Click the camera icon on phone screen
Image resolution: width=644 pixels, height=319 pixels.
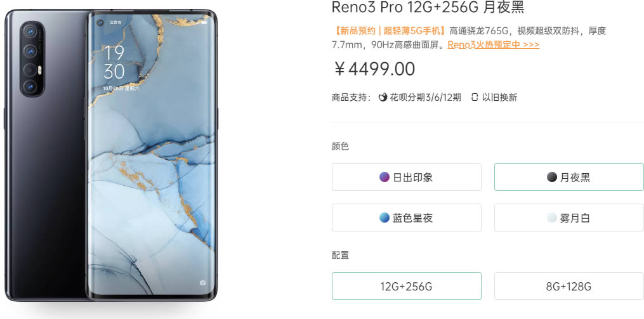pyautogui.click(x=202, y=282)
